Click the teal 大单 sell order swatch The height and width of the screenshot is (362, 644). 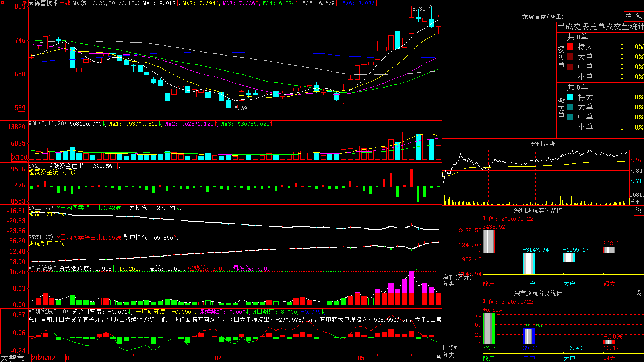[x=570, y=107]
